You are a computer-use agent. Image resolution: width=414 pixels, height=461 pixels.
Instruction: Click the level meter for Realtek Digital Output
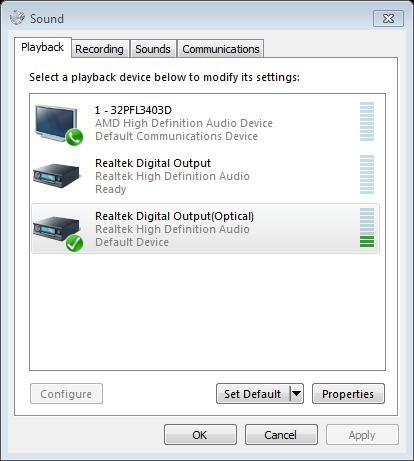[367, 174]
